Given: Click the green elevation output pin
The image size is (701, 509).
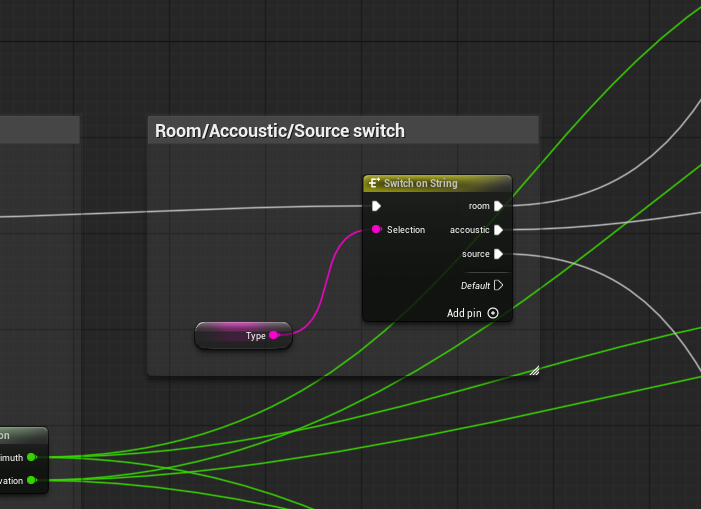Looking at the screenshot, I should [x=32, y=480].
